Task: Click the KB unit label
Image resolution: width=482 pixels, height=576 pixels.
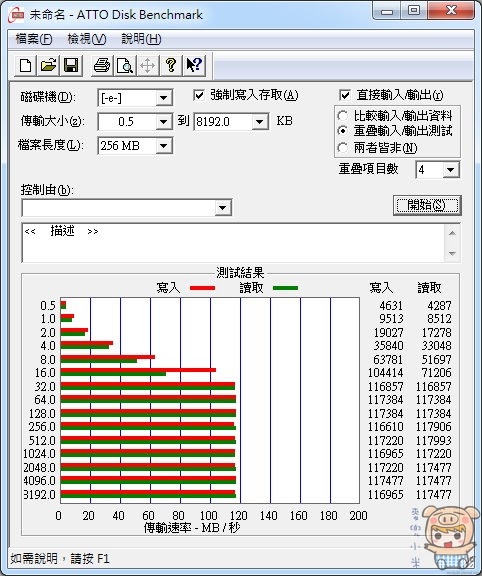Action: 284,121
